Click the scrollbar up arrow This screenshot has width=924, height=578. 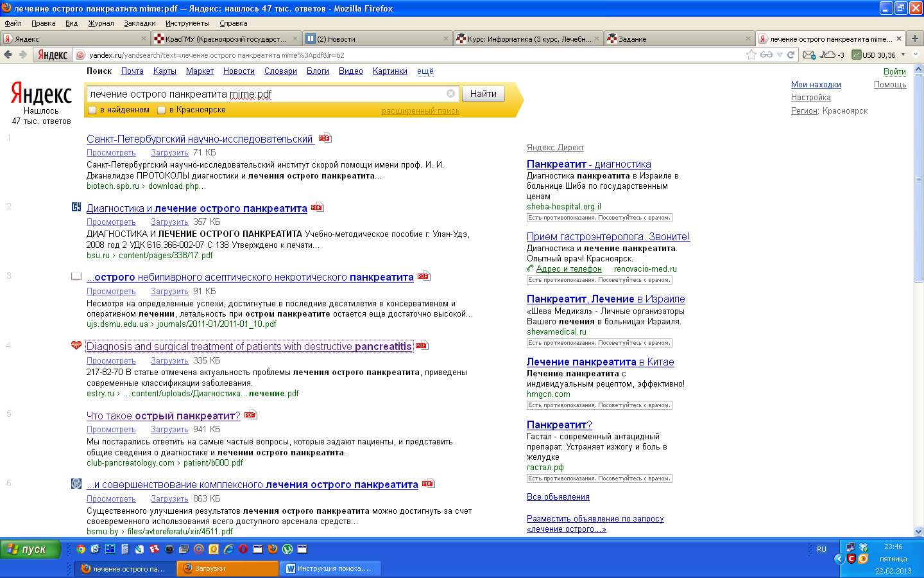(918, 69)
